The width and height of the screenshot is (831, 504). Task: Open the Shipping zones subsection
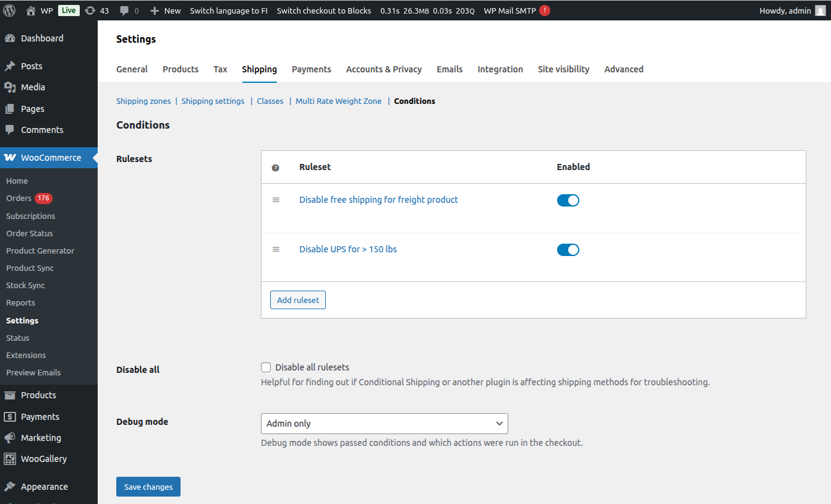[143, 101]
